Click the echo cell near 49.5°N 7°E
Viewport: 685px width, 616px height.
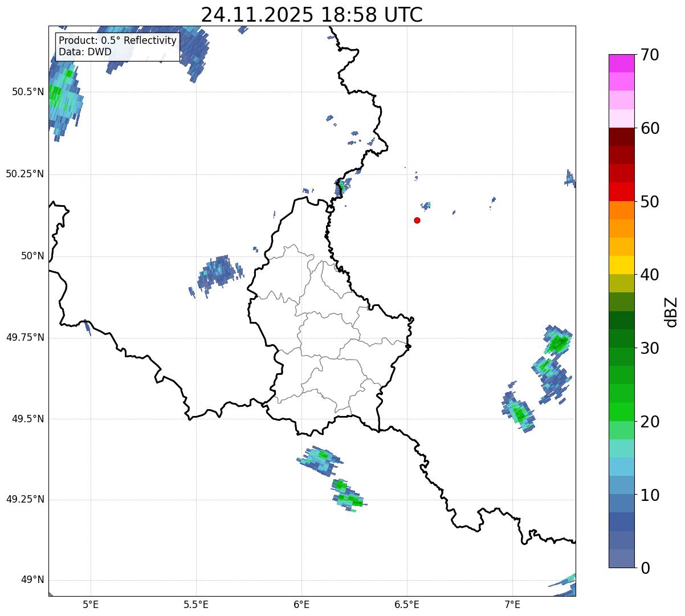pyautogui.click(x=519, y=411)
